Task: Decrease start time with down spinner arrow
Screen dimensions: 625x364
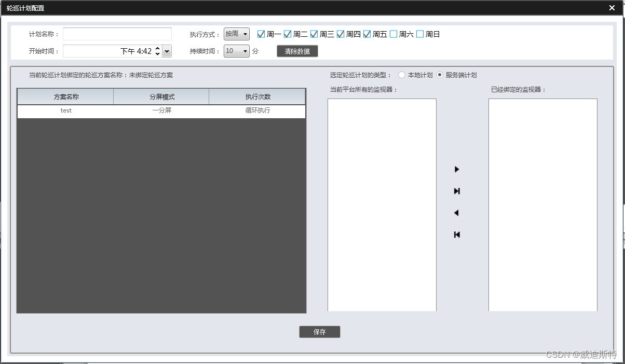Action: point(158,54)
